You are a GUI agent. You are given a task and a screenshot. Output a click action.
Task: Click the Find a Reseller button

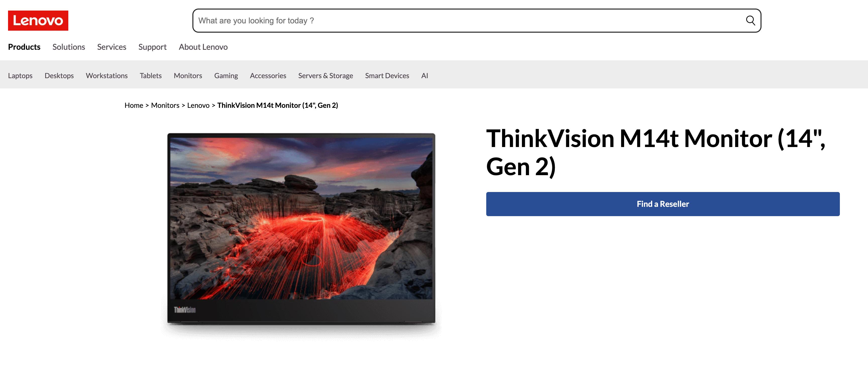click(663, 204)
